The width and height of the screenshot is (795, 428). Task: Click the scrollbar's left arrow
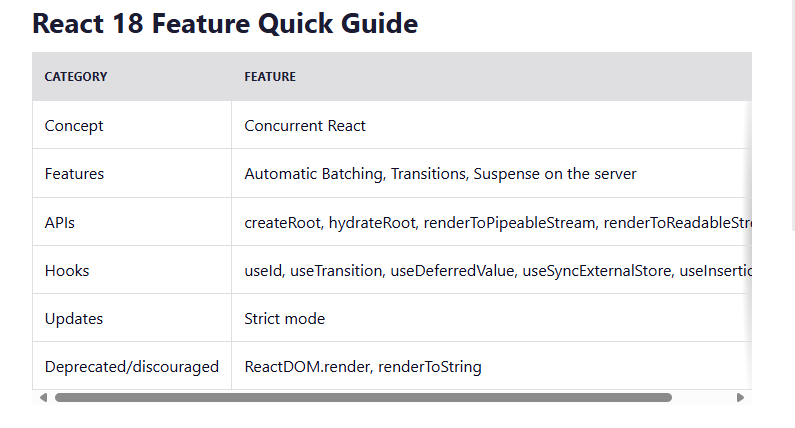coord(43,397)
